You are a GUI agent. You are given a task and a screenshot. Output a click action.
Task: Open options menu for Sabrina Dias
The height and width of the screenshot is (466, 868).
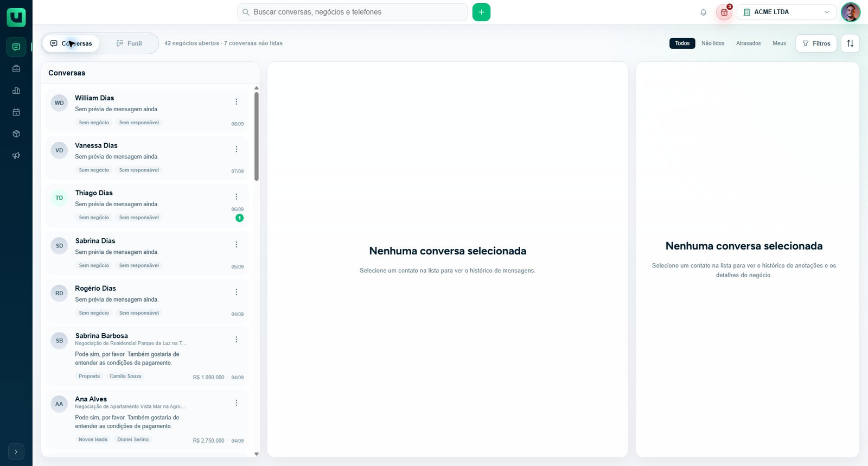point(236,245)
